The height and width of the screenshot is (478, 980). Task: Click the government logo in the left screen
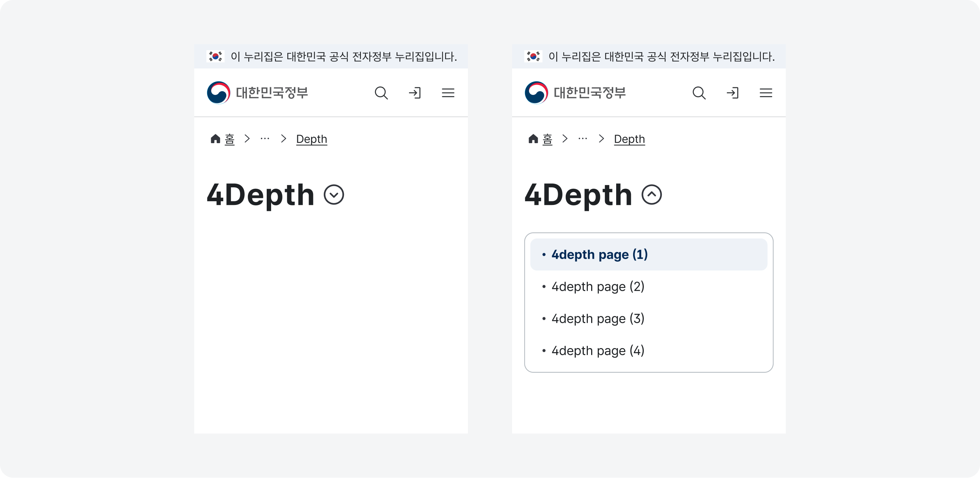[x=219, y=92]
